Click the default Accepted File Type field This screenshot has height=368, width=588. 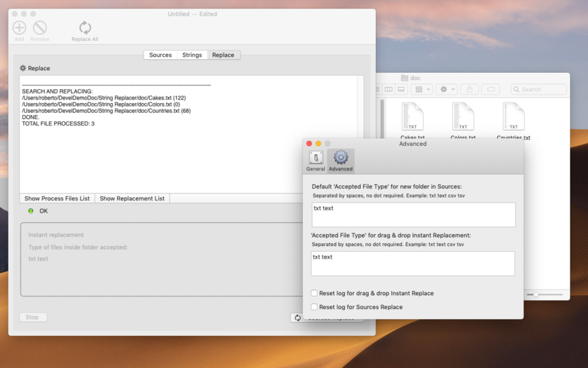coord(414,214)
